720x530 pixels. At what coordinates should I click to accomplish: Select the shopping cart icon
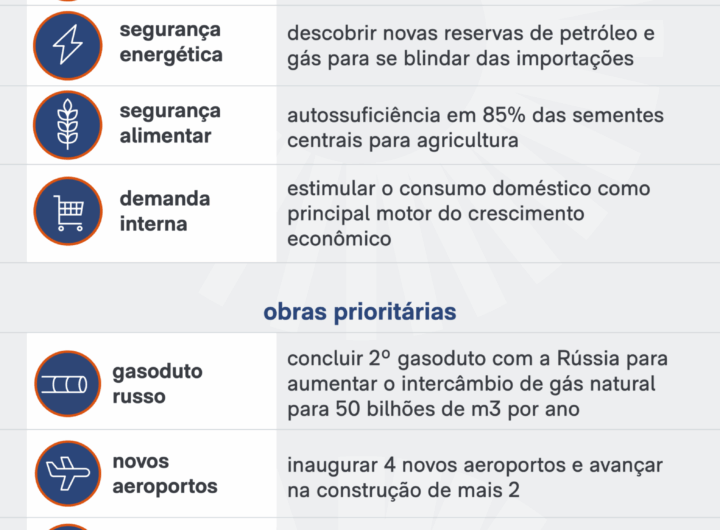pyautogui.click(x=68, y=211)
